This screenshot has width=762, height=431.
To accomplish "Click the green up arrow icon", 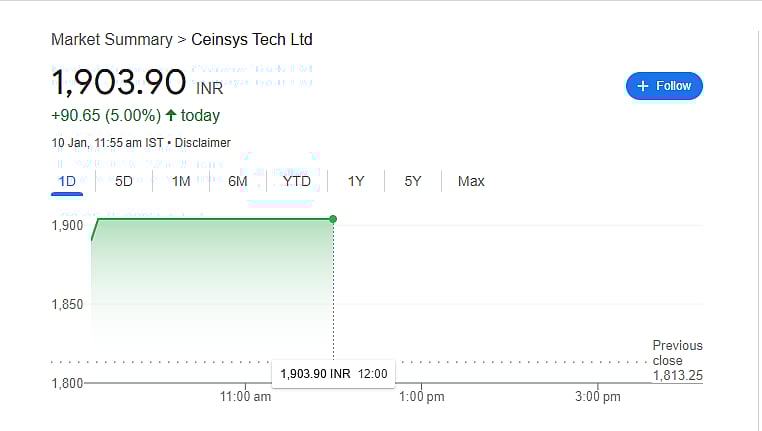I will tap(171, 116).
